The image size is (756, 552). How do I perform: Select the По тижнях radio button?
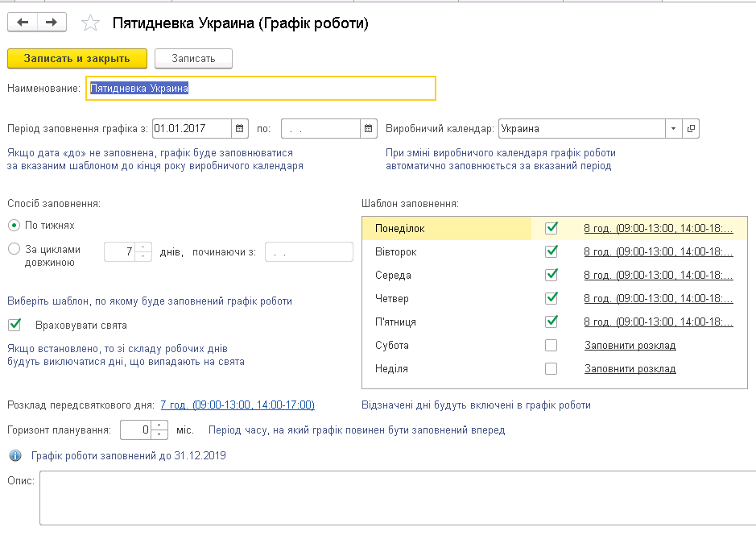coord(14,226)
